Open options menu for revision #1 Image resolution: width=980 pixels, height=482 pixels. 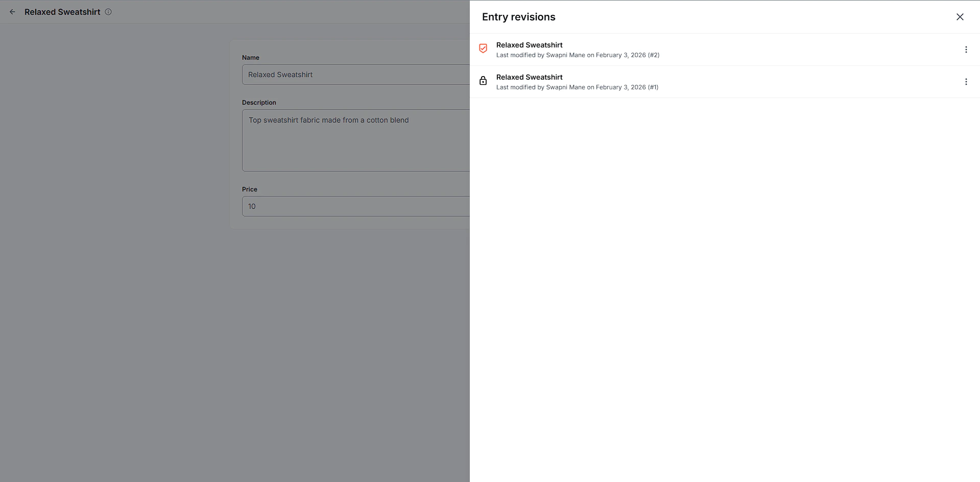click(966, 82)
